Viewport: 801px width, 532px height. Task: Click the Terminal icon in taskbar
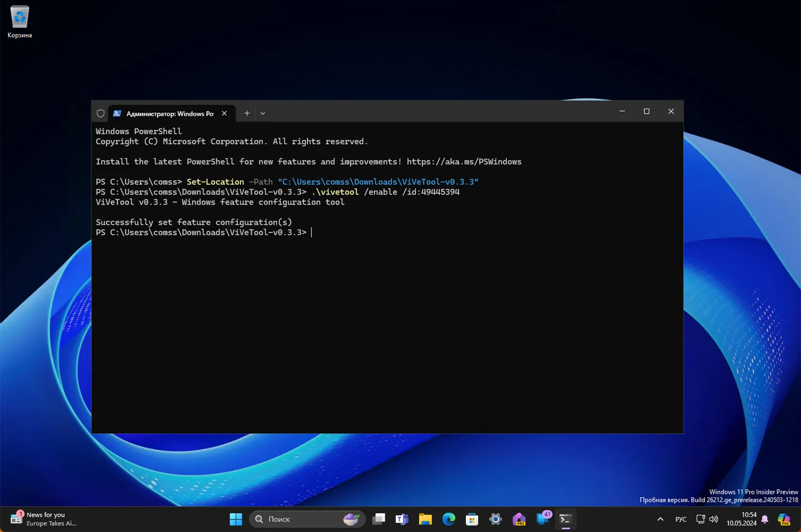tap(566, 519)
